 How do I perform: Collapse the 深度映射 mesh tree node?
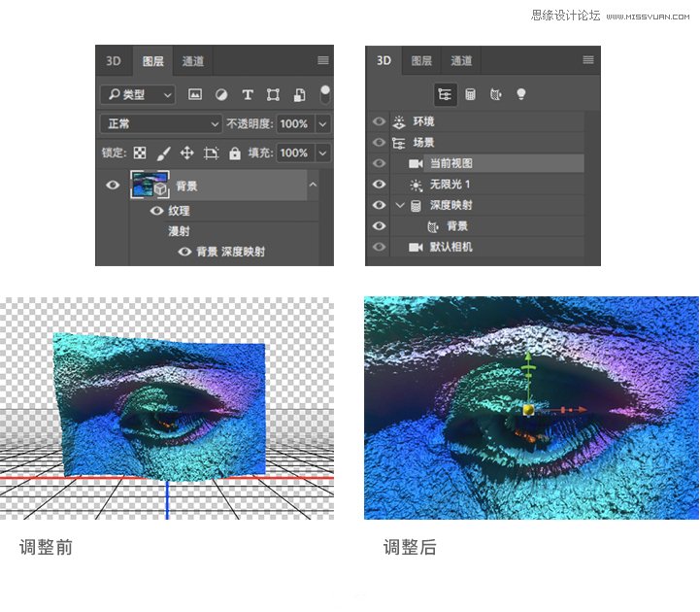pyautogui.click(x=399, y=205)
